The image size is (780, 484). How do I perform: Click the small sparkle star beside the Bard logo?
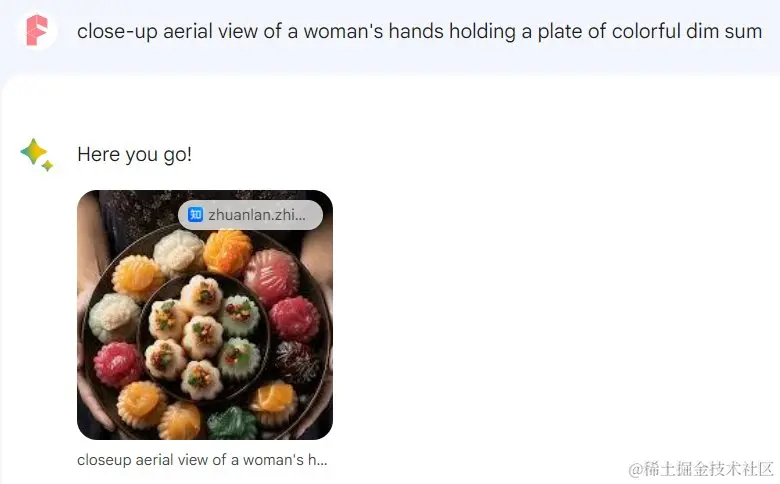[48, 166]
